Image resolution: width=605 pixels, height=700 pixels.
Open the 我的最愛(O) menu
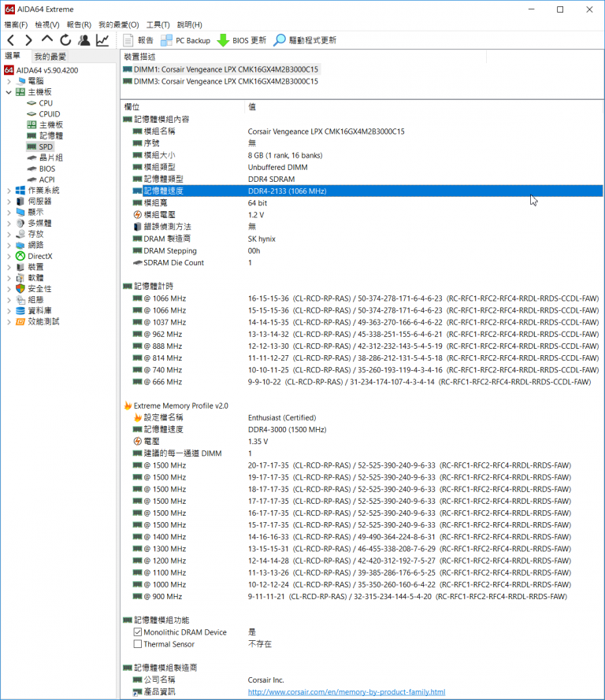(x=119, y=24)
